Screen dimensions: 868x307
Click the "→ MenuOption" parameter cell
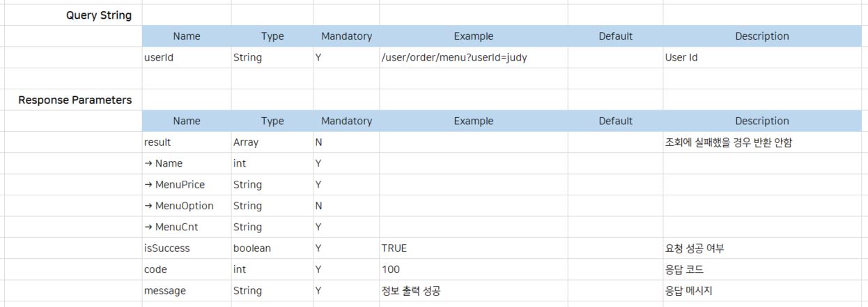[x=178, y=206]
